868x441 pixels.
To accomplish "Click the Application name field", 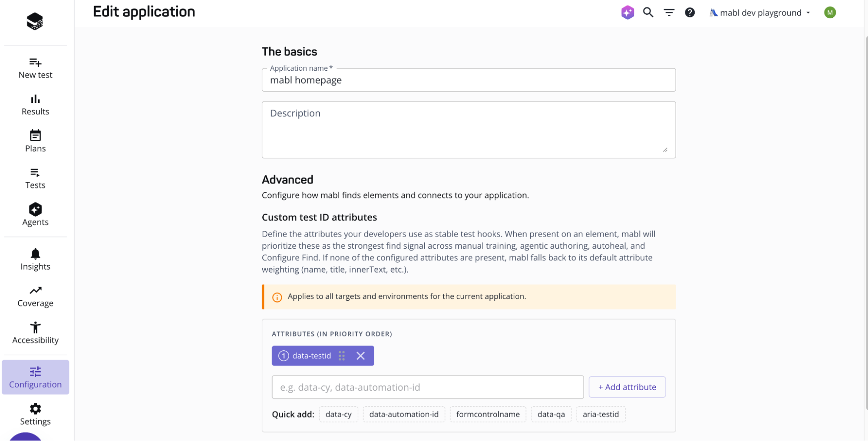I will pos(469,80).
